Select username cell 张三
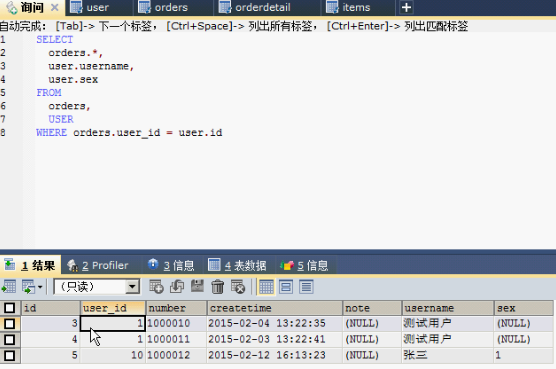This screenshot has height=369, width=556. pyautogui.click(x=447, y=355)
